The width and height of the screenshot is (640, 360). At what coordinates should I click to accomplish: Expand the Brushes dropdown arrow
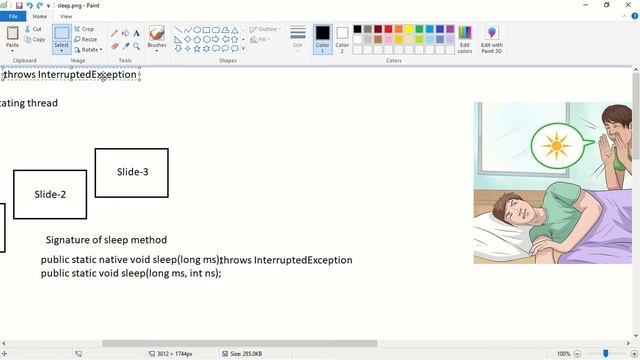click(157, 51)
